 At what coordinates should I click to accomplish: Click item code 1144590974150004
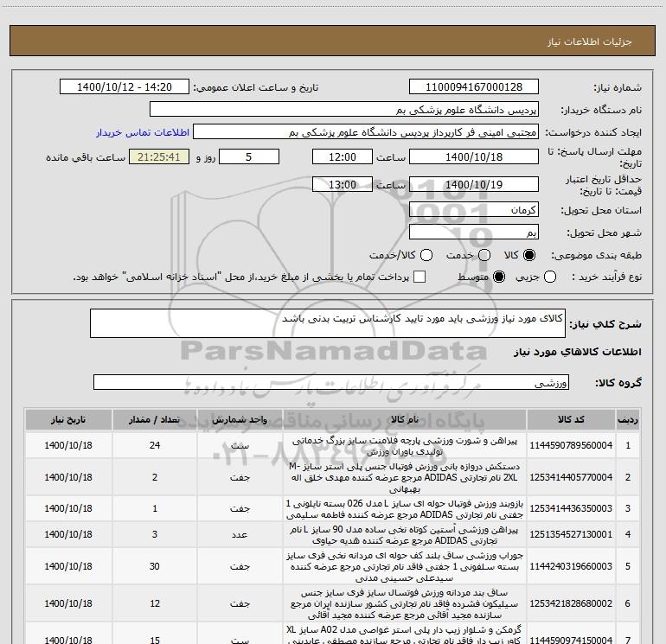571,640
